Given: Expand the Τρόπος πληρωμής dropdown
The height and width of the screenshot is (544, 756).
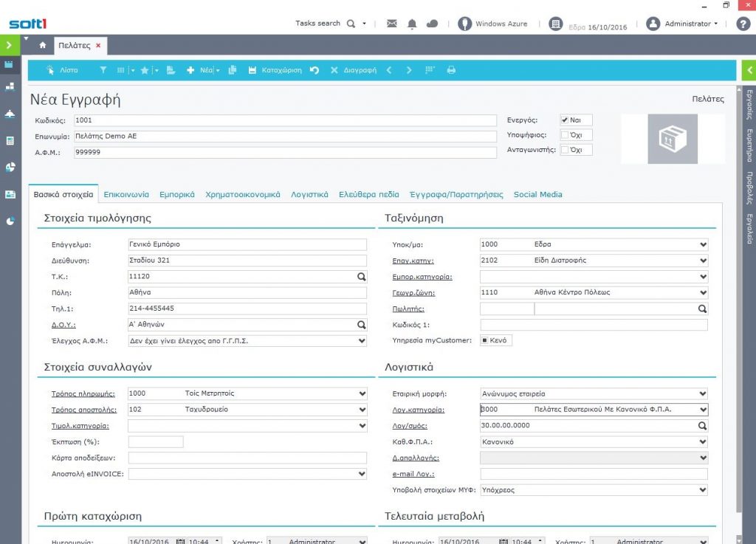Looking at the screenshot, I should coord(362,393).
